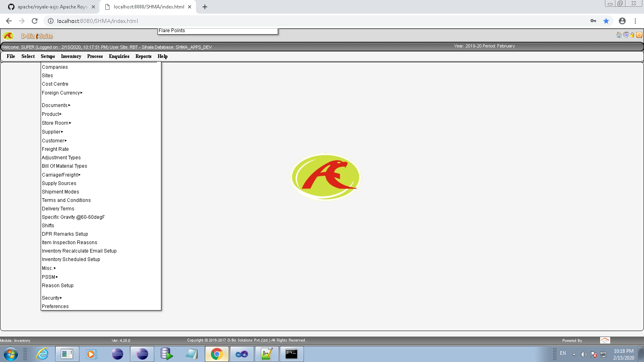The width and height of the screenshot is (644, 362).
Task: Select Shipment Modes from the Setups menu
Action: click(60, 191)
